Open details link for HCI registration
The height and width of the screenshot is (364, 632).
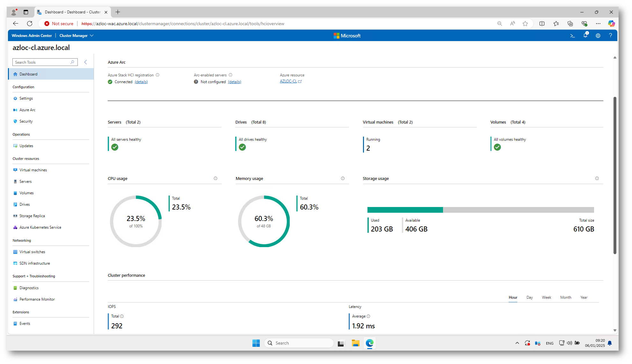coord(141,82)
